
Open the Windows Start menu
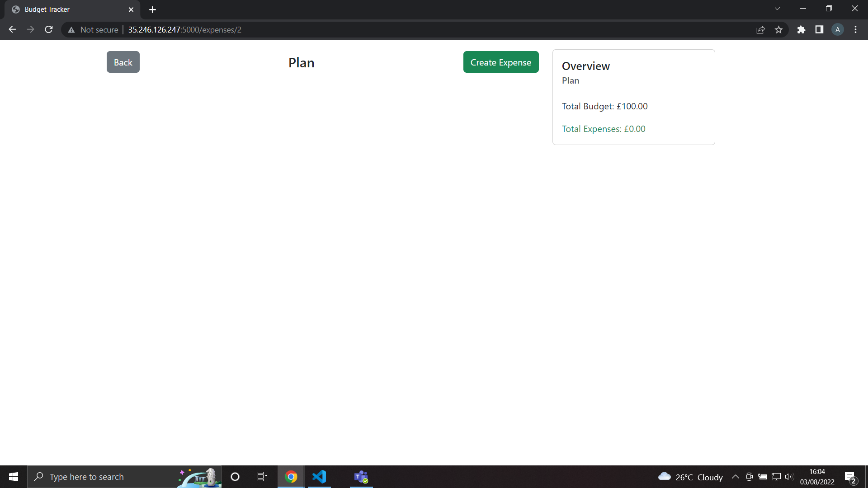point(13,477)
